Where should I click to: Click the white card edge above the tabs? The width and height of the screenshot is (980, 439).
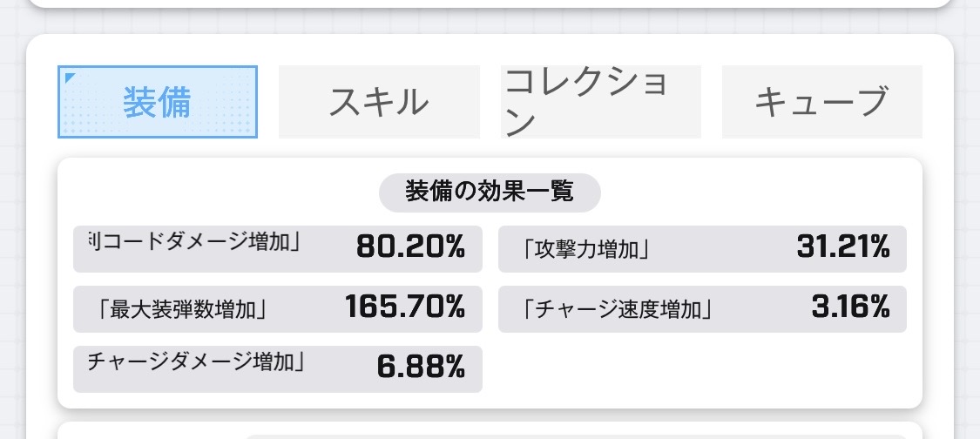click(490, 3)
